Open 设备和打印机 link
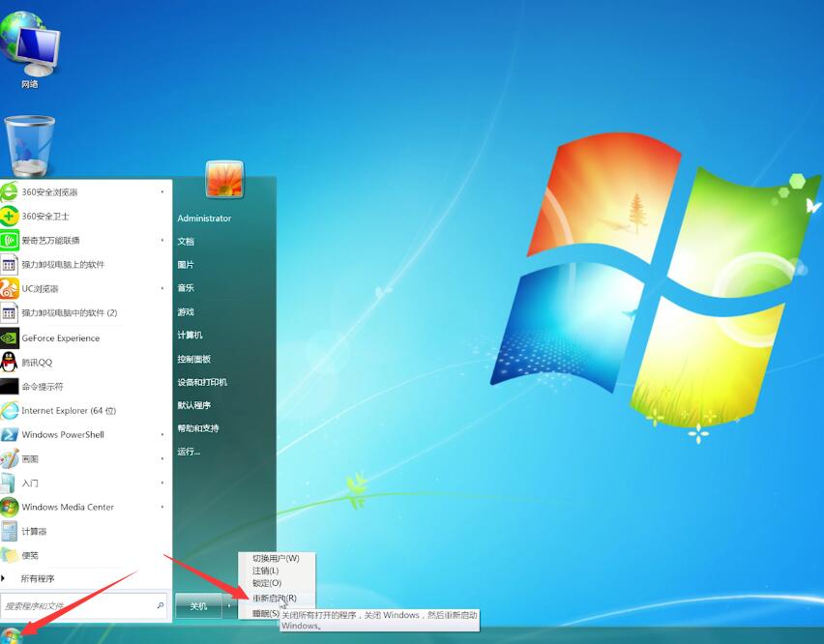Screen dimensions: 824x644 point(202,382)
